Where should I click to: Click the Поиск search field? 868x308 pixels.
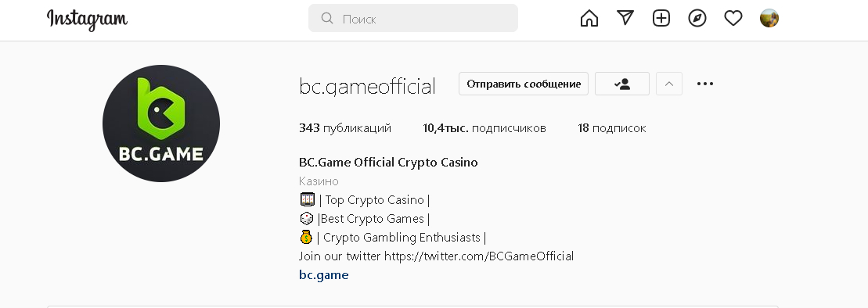pos(413,18)
